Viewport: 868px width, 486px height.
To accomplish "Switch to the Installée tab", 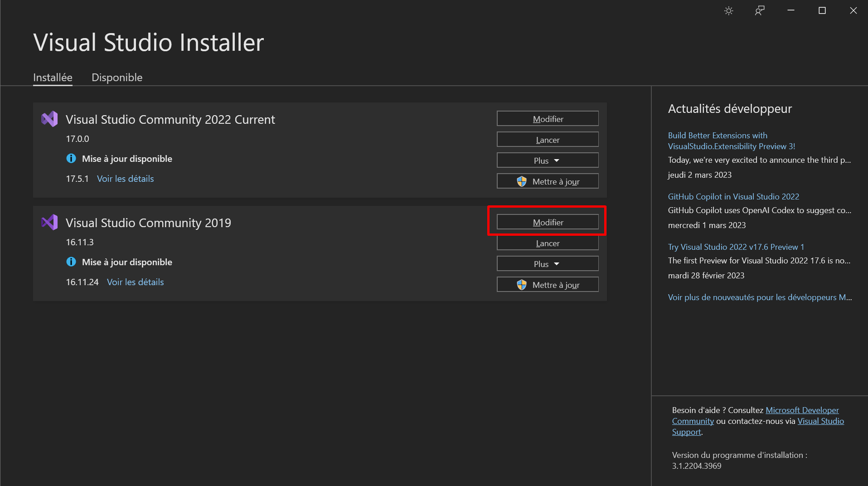I will [53, 78].
